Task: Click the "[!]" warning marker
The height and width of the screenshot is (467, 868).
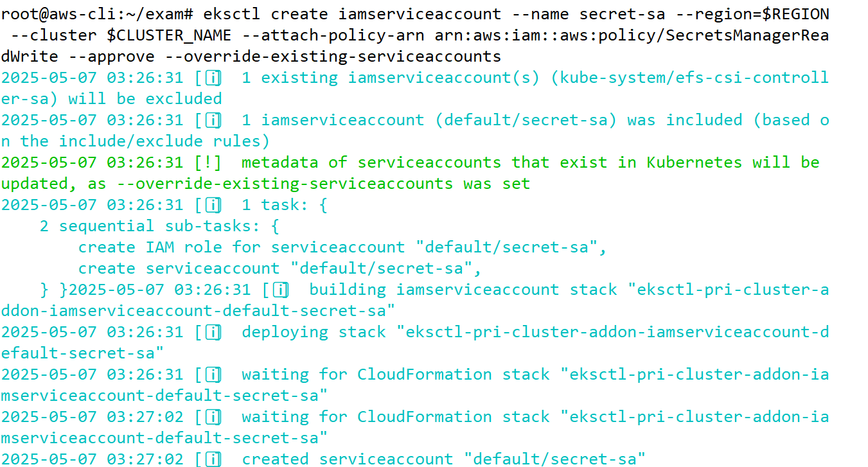Action: click(x=208, y=163)
